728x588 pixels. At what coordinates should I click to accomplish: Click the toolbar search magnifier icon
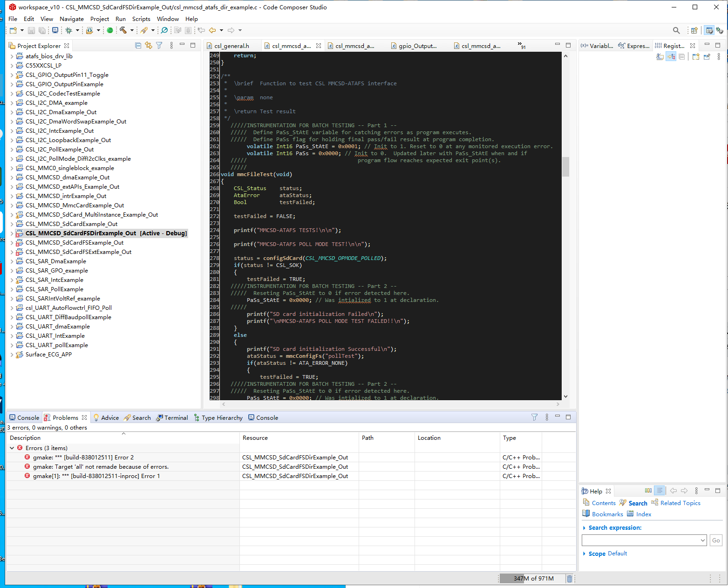(676, 30)
